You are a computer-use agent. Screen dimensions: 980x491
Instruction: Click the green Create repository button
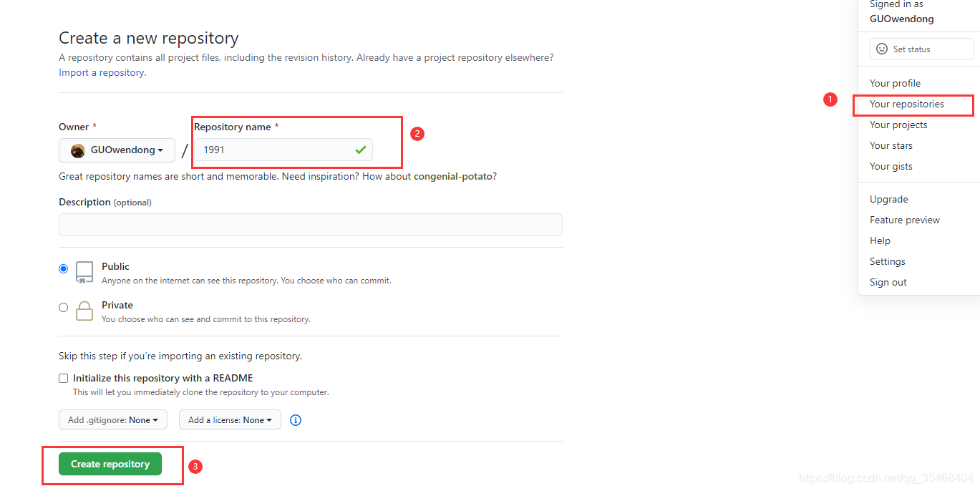[x=110, y=464]
